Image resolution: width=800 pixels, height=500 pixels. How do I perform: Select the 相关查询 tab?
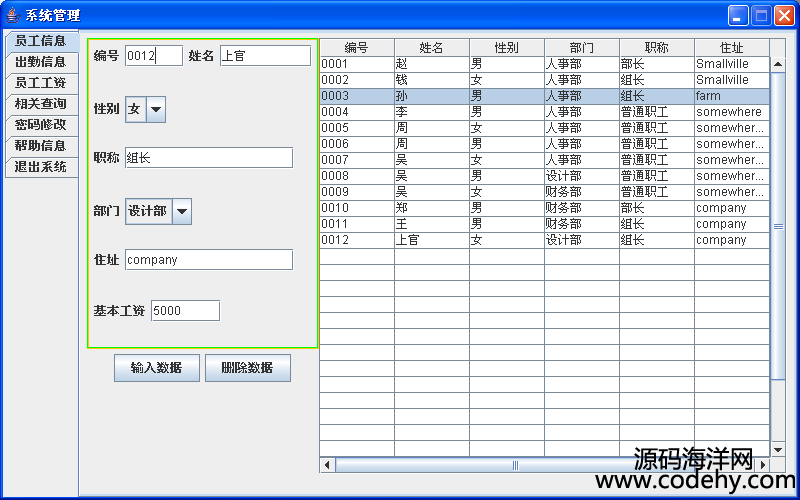click(x=41, y=104)
